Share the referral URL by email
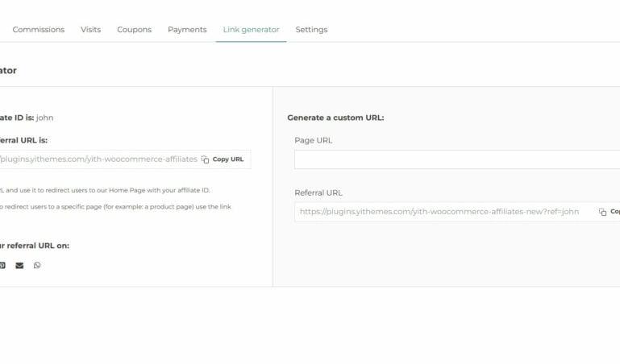The image size is (620, 364). [19, 265]
